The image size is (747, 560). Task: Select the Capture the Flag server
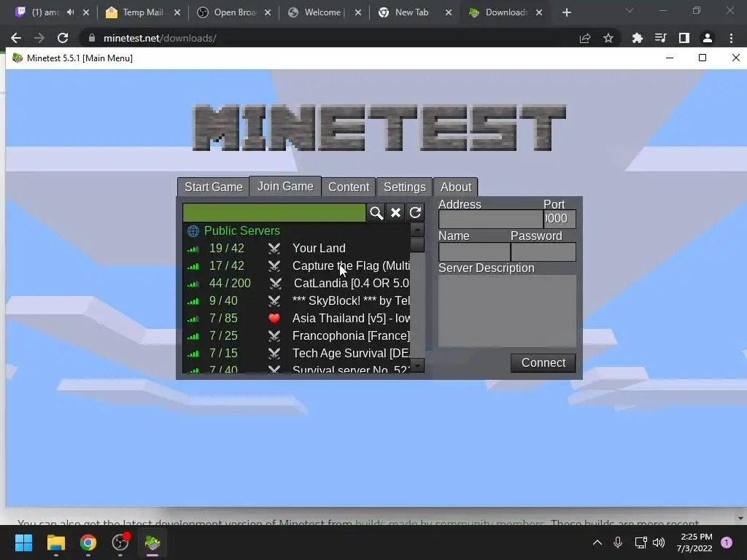pyautogui.click(x=296, y=265)
